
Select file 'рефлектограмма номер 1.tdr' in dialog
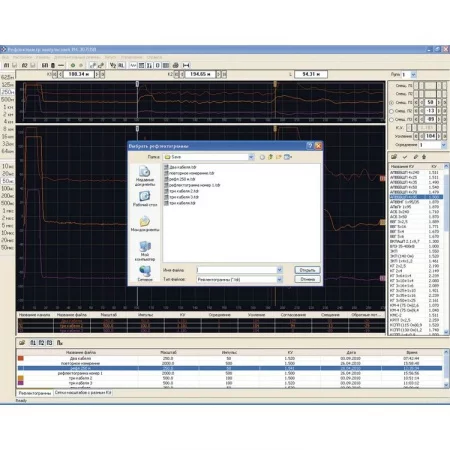click(x=192, y=185)
